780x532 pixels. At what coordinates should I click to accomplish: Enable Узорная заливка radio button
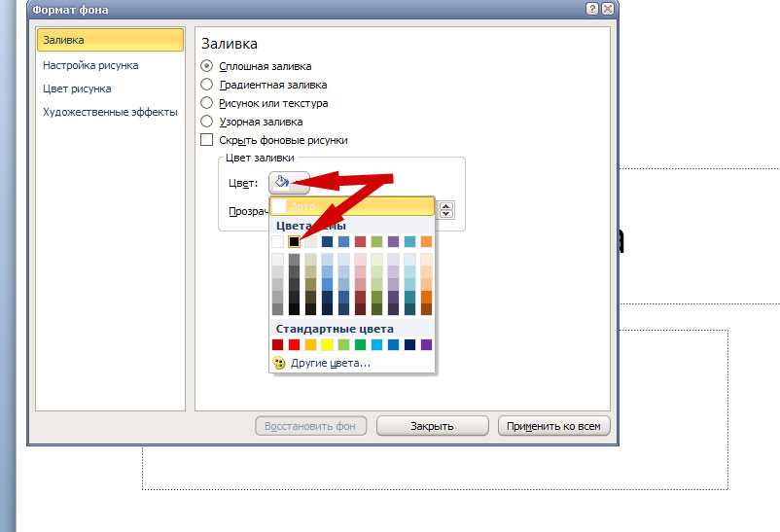[x=206, y=122]
